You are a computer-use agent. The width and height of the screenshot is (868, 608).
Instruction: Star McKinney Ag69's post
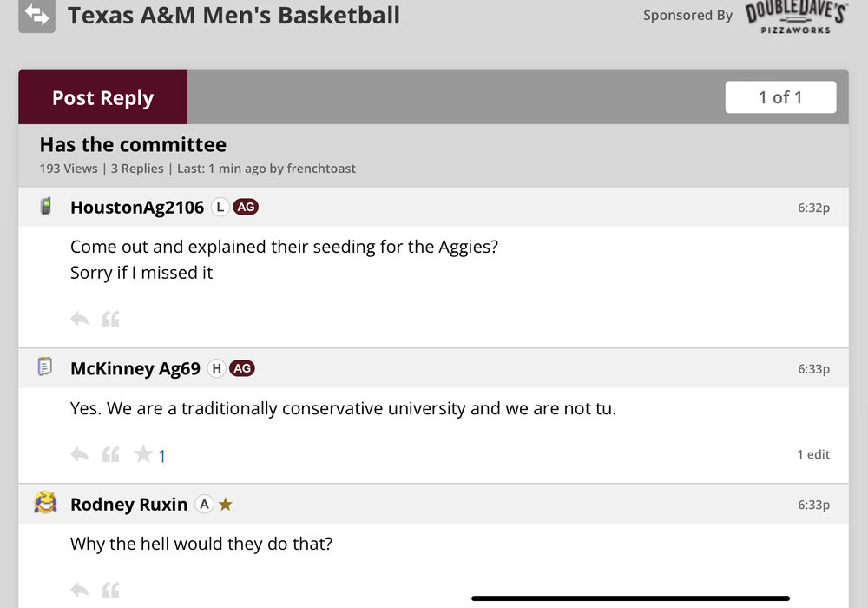(143, 454)
